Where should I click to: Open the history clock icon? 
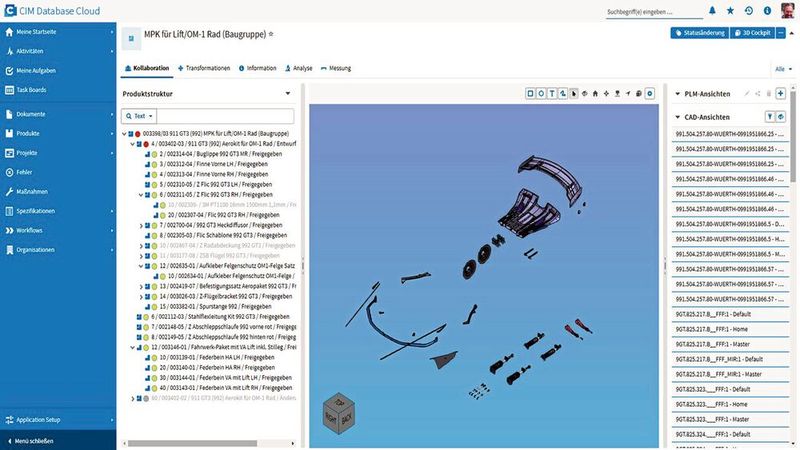tap(748, 11)
